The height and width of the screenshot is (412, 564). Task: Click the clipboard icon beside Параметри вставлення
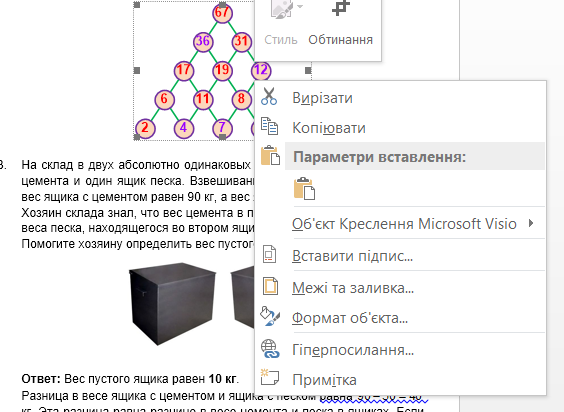[270, 155]
